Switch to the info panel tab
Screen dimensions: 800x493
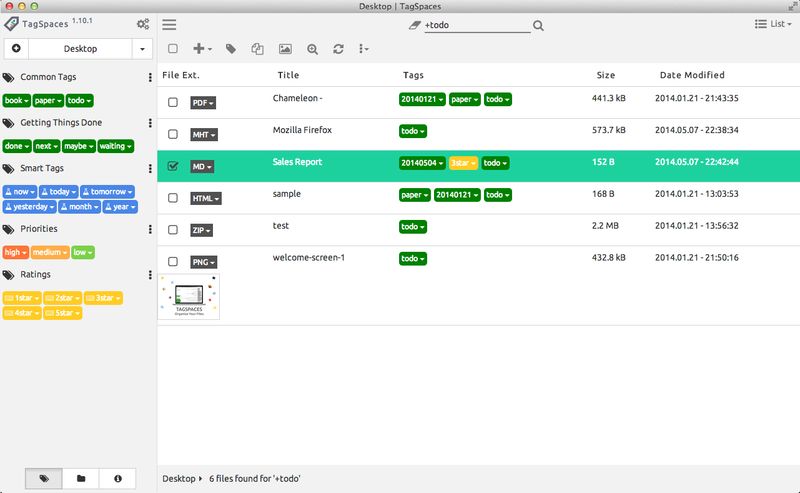click(x=118, y=478)
